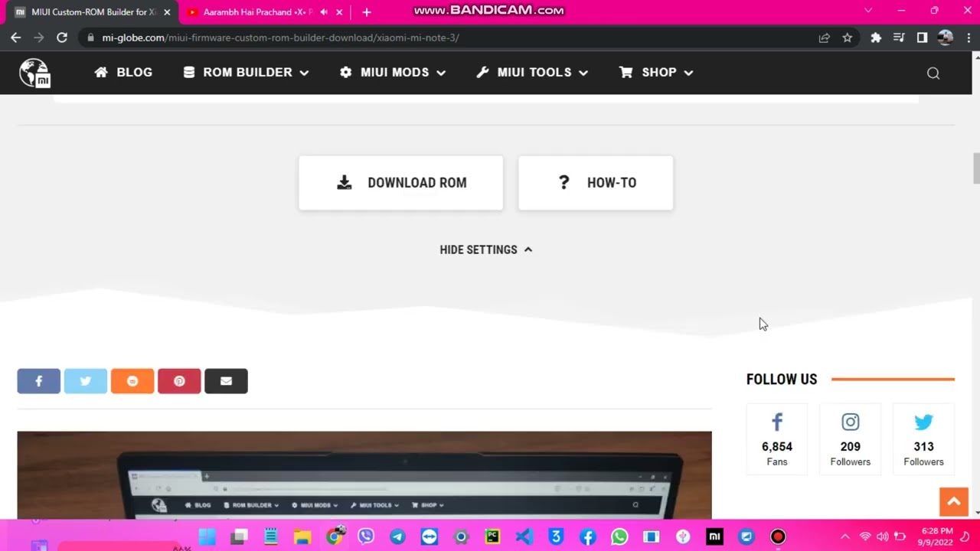Open the media controls icon
The height and width of the screenshot is (551, 980).
pyautogui.click(x=899, y=37)
